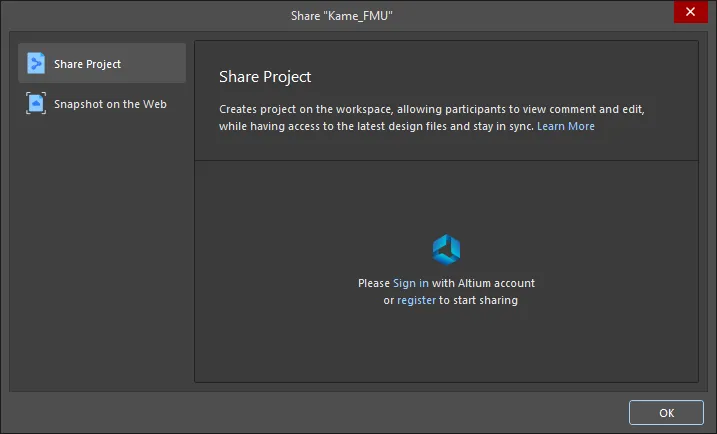Click the Snapshot on the Web icon
Screen dimensions: 717x434
36,103
